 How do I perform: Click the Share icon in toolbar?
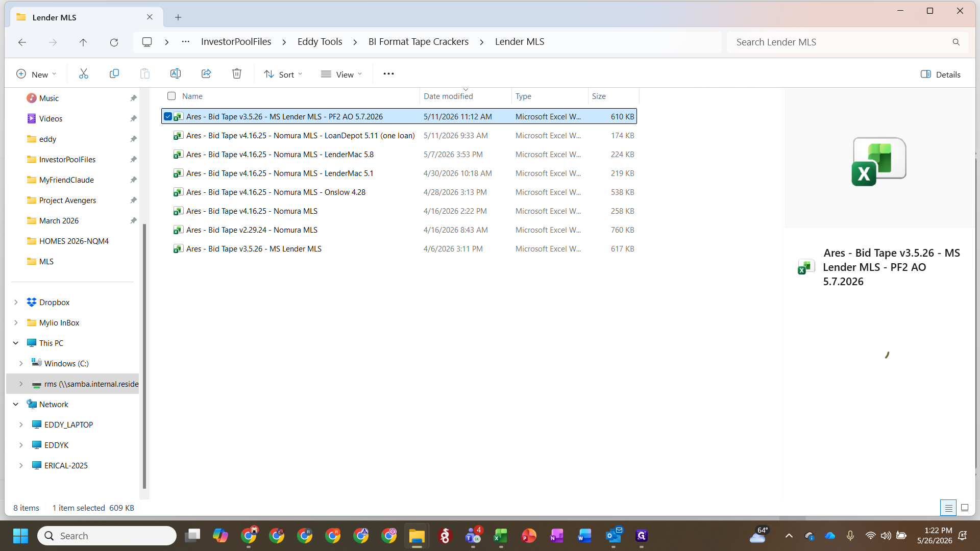pos(206,74)
